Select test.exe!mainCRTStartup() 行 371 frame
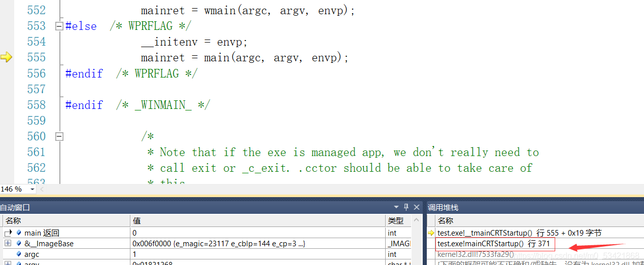This screenshot has width=644, height=265. tap(493, 244)
